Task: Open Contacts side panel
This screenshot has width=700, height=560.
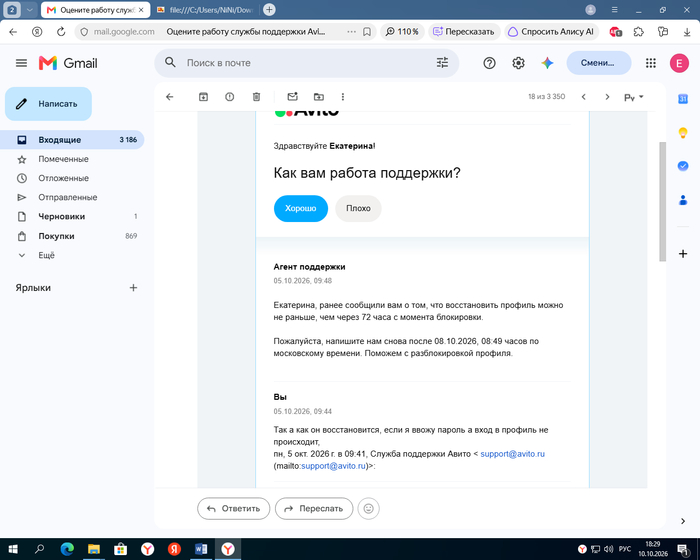Action: (683, 200)
